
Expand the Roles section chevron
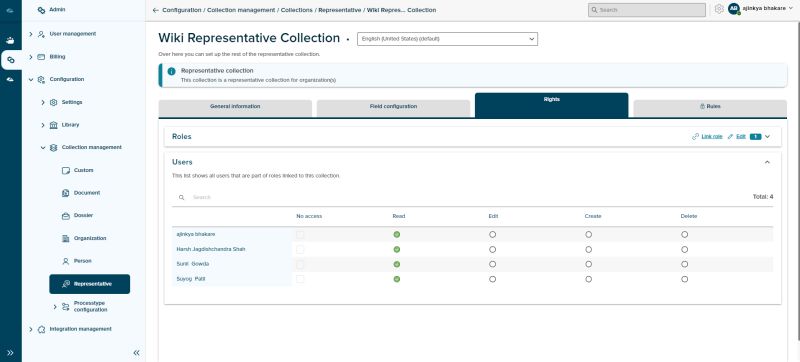767,137
